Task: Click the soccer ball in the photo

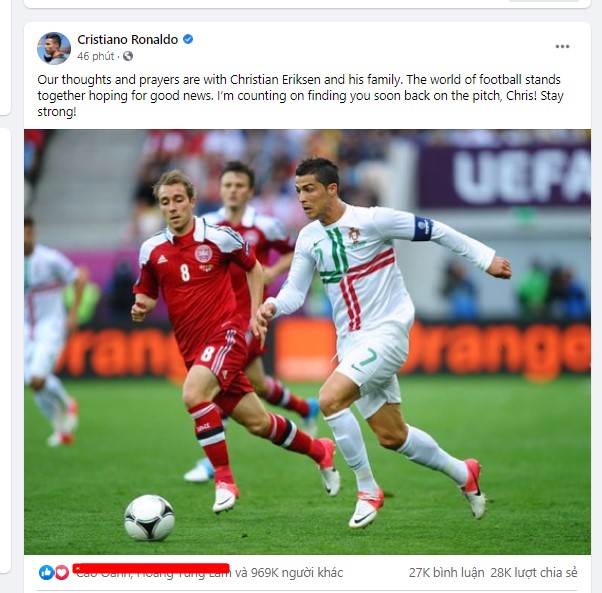Action: click(x=149, y=517)
